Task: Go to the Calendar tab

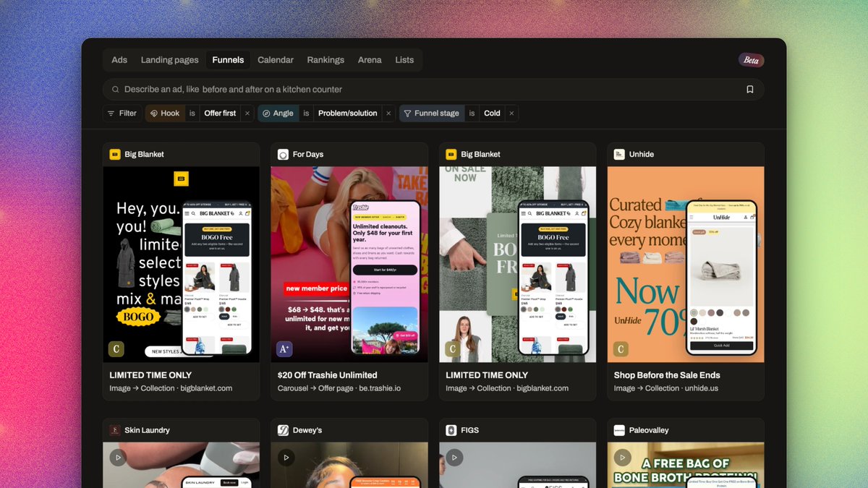Action: [x=276, y=60]
